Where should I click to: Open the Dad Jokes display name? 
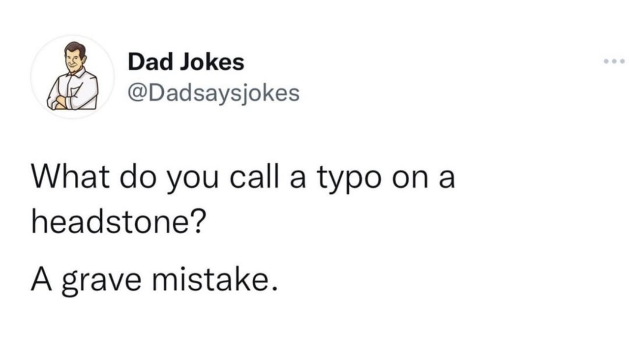pyautogui.click(x=185, y=62)
